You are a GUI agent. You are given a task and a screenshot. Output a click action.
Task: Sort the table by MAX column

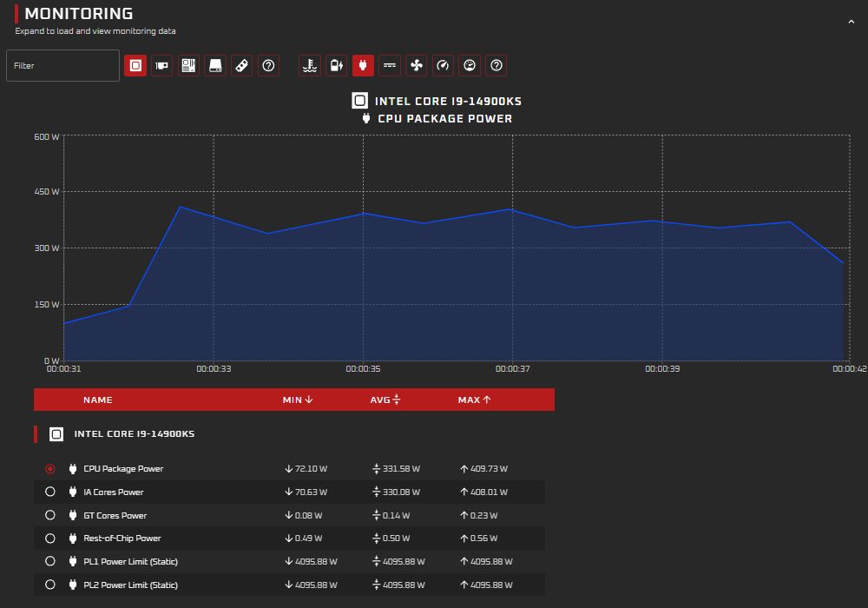point(475,400)
